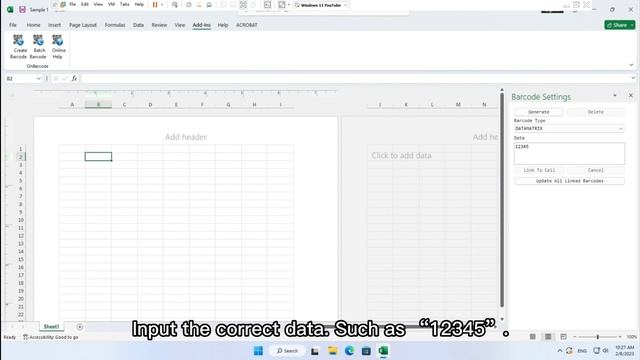Open the Data ribbon tab

[138, 25]
